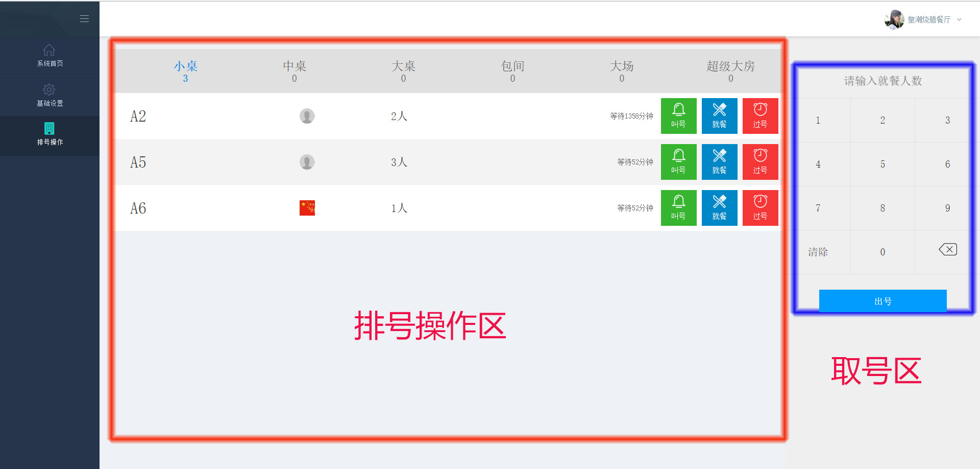
Task: Tap keypad digit 8
Action: (883, 208)
